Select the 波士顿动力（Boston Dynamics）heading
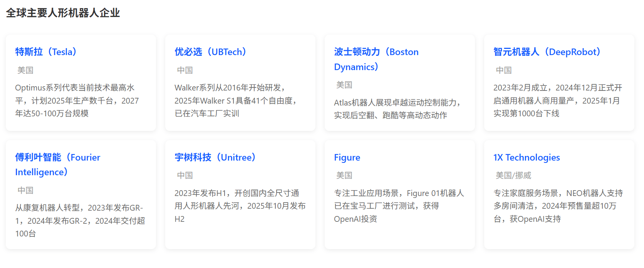 pos(376,59)
